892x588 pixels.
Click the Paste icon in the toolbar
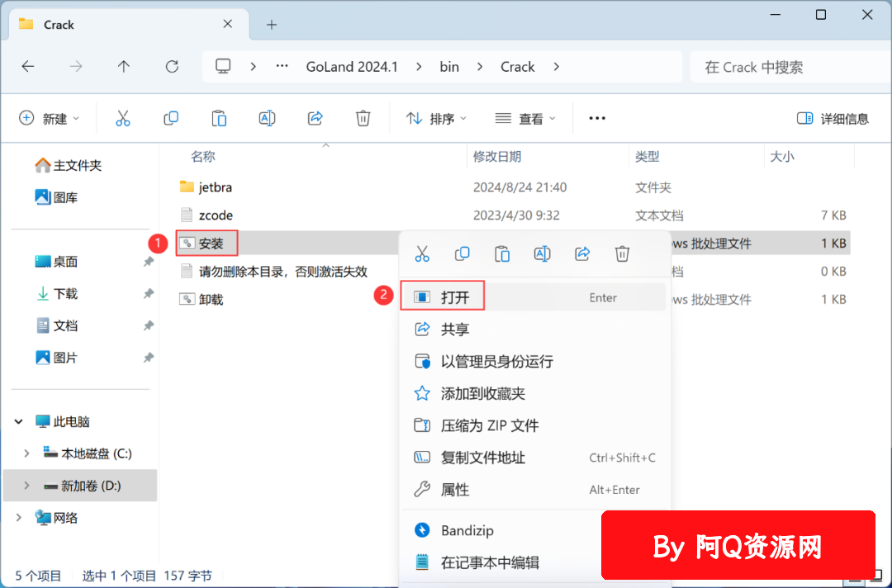(219, 118)
